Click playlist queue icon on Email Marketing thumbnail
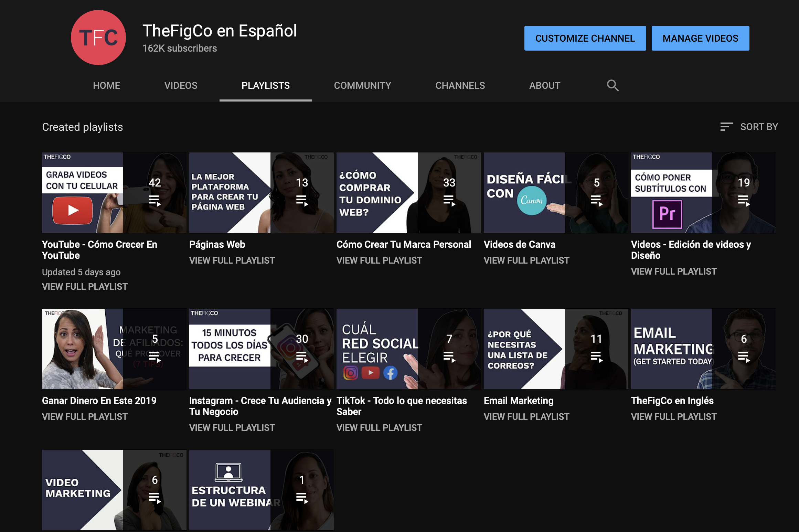 click(596, 357)
